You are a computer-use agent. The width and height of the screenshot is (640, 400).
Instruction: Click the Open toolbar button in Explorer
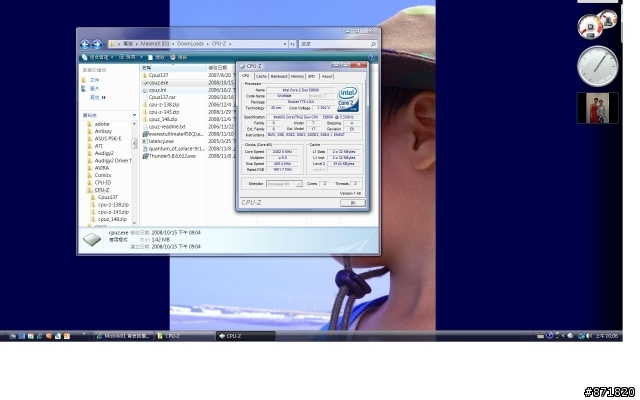[x=156, y=58]
